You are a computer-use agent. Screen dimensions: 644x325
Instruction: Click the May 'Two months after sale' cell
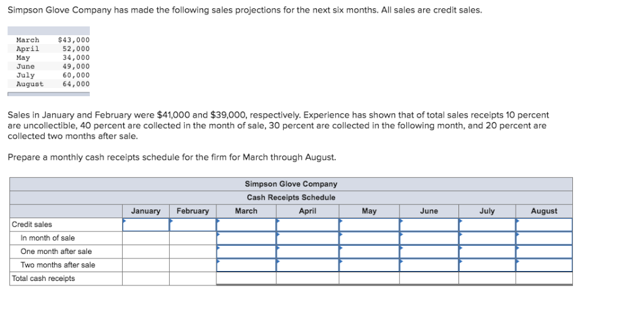pos(369,265)
